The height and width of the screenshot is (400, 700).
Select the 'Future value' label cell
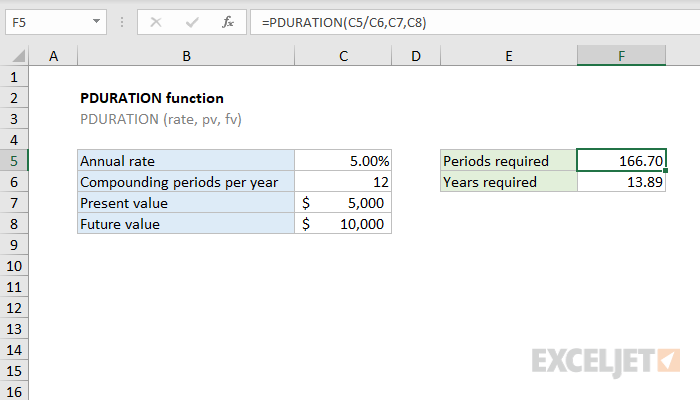(186, 224)
